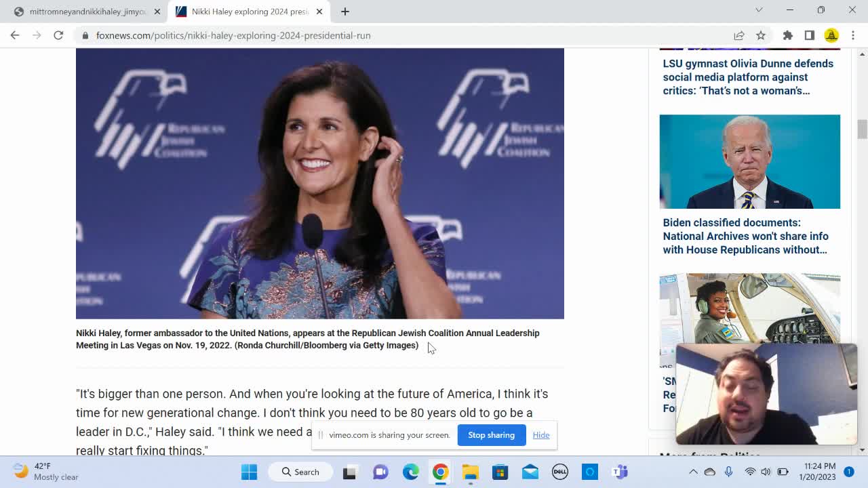The height and width of the screenshot is (488, 868).
Task: Close the Nikki Haley article tab
Action: [319, 12]
